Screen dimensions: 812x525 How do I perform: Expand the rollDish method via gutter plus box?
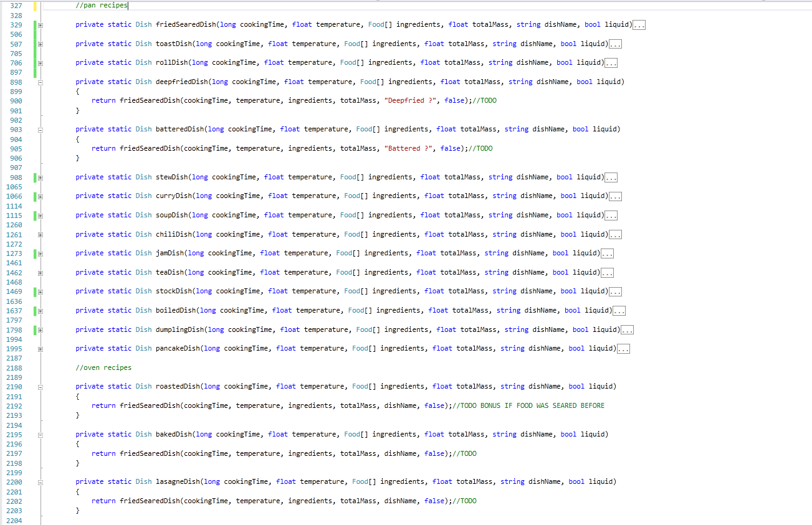41,63
